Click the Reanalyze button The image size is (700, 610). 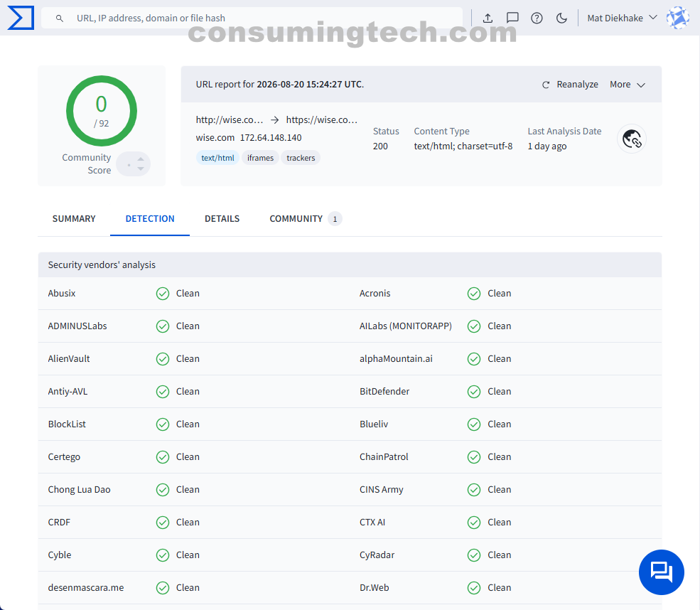coord(570,85)
